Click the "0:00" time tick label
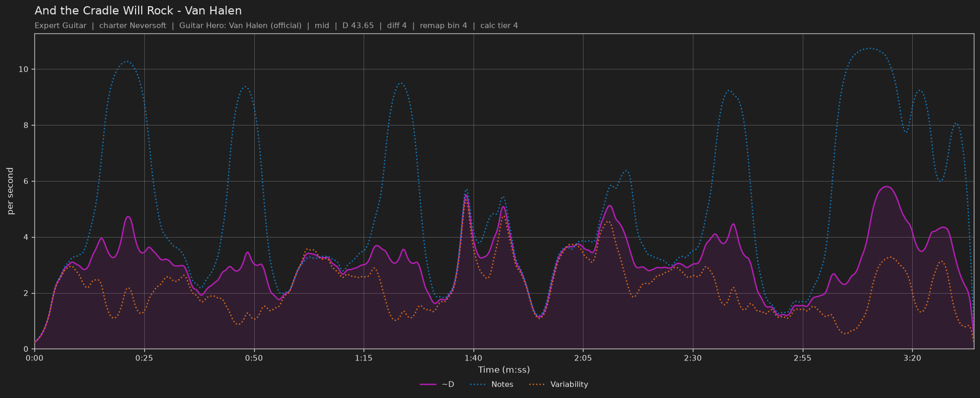Viewport: 980px width, 398px height. 34,358
